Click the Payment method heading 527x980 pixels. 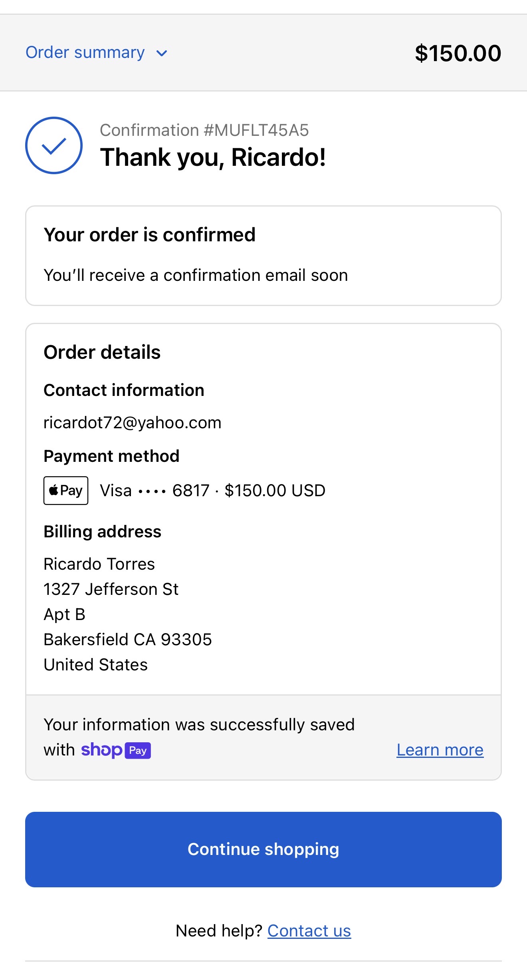[111, 456]
